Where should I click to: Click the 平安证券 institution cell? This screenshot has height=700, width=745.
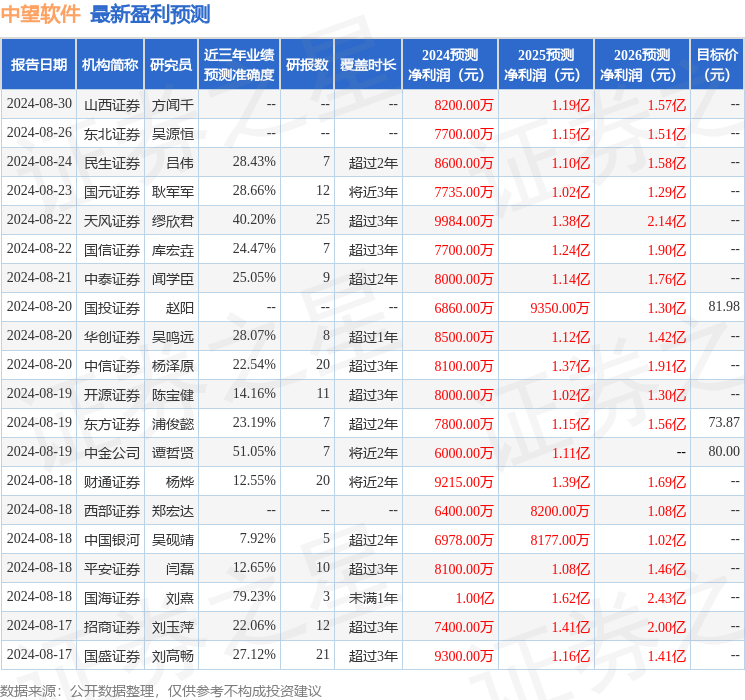click(112, 569)
